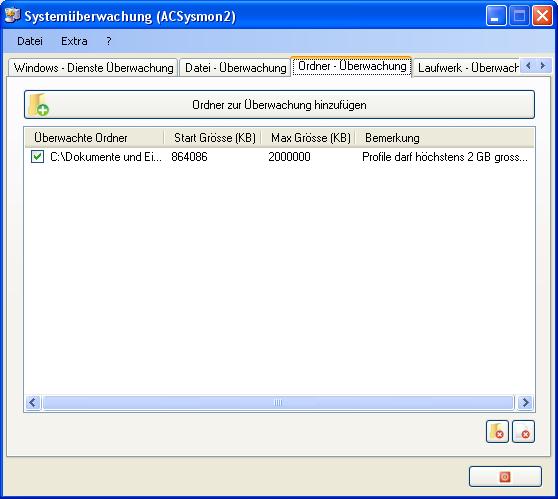Click the horizontal scrollbar thumb in list
The width and height of the screenshot is (558, 499).
(x=278, y=403)
